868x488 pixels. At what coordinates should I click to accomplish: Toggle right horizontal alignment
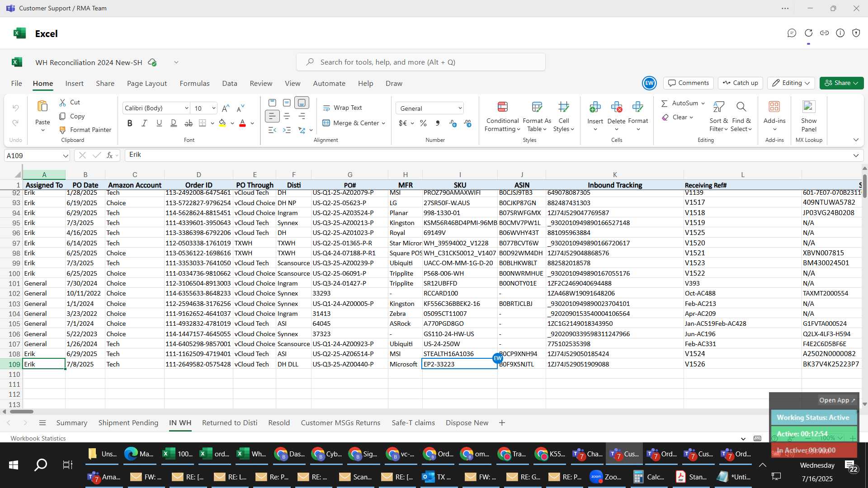[302, 116]
